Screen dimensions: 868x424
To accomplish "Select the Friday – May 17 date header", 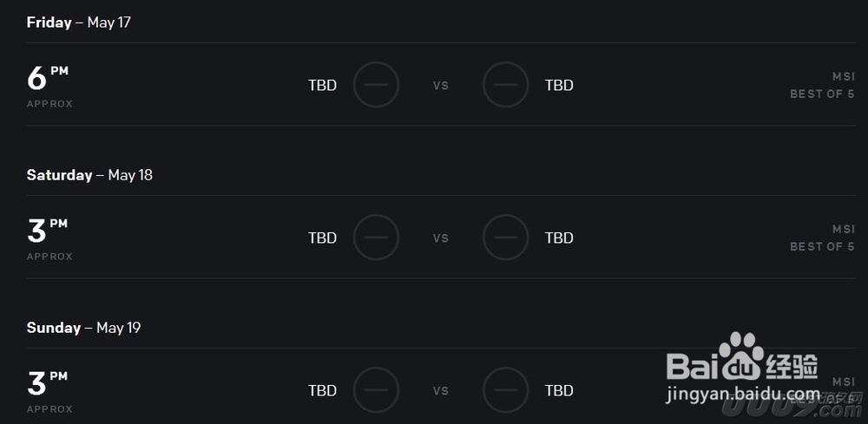I will tap(79, 23).
